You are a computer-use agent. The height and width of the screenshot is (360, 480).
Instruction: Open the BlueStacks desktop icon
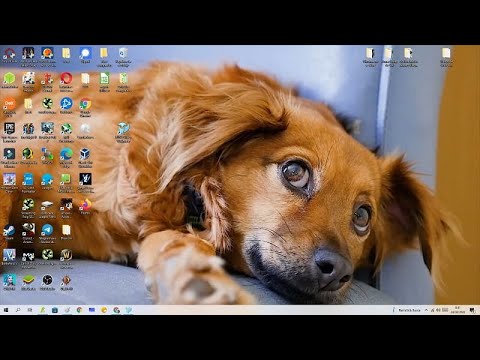click(x=28, y=280)
